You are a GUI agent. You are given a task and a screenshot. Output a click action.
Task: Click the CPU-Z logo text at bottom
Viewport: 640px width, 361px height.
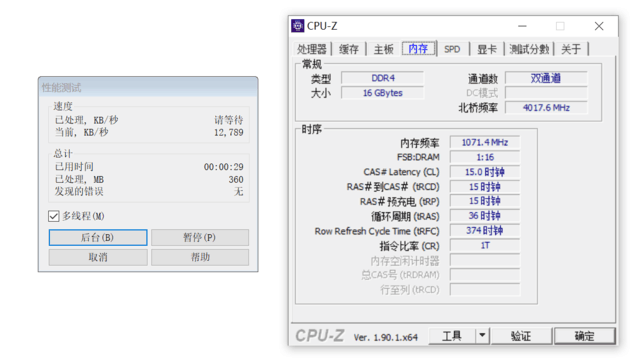click(x=320, y=336)
